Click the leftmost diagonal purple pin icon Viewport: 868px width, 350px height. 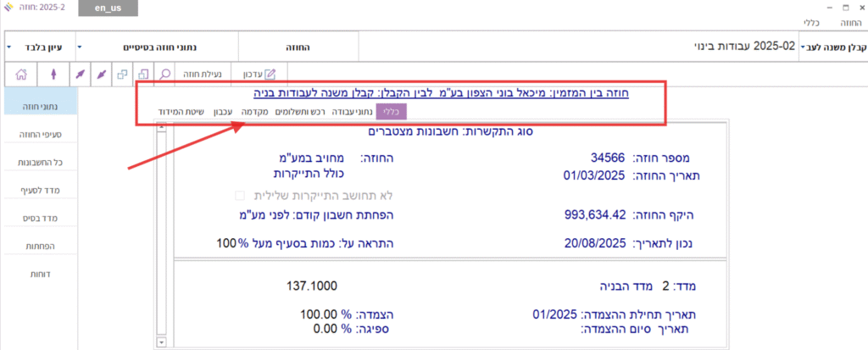click(81, 75)
